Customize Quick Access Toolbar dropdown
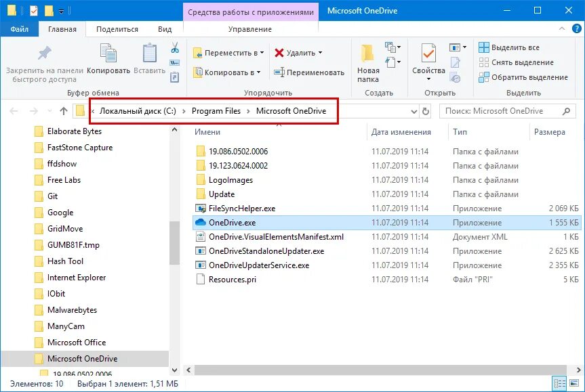 click(x=61, y=12)
